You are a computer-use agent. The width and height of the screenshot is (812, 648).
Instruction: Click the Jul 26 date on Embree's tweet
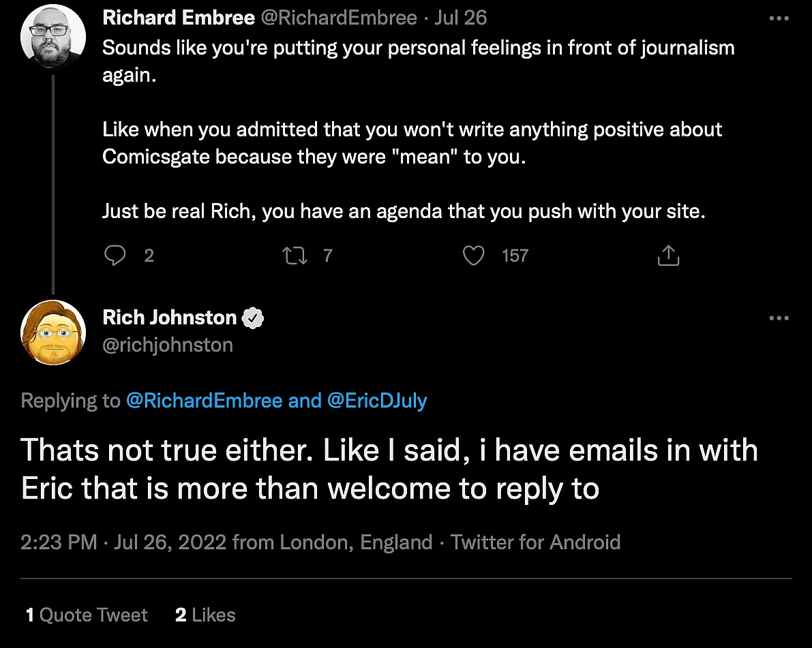(x=461, y=18)
